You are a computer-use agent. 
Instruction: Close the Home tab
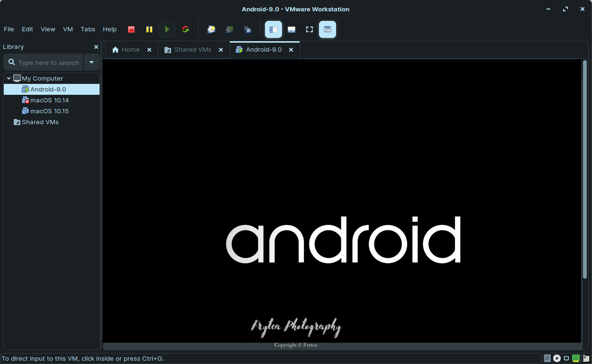pos(149,50)
